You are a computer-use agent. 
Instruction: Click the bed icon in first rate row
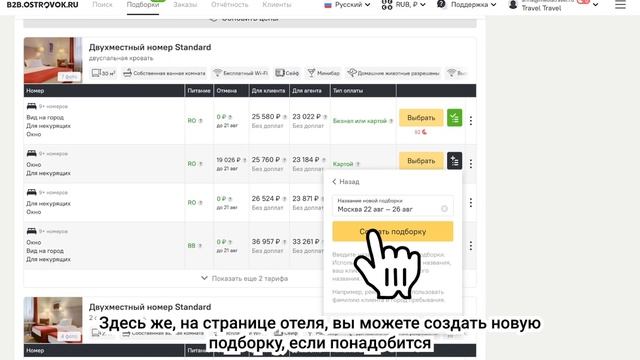(x=31, y=106)
